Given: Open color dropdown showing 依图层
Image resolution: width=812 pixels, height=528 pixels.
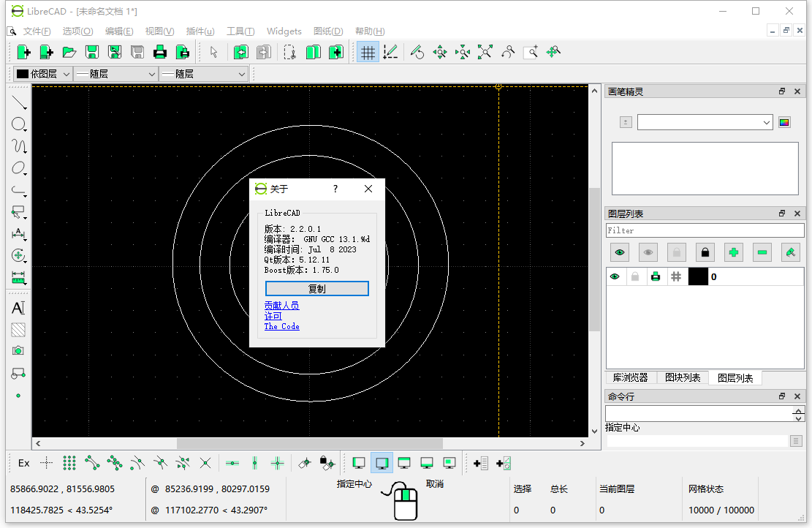Looking at the screenshot, I should tap(42, 74).
